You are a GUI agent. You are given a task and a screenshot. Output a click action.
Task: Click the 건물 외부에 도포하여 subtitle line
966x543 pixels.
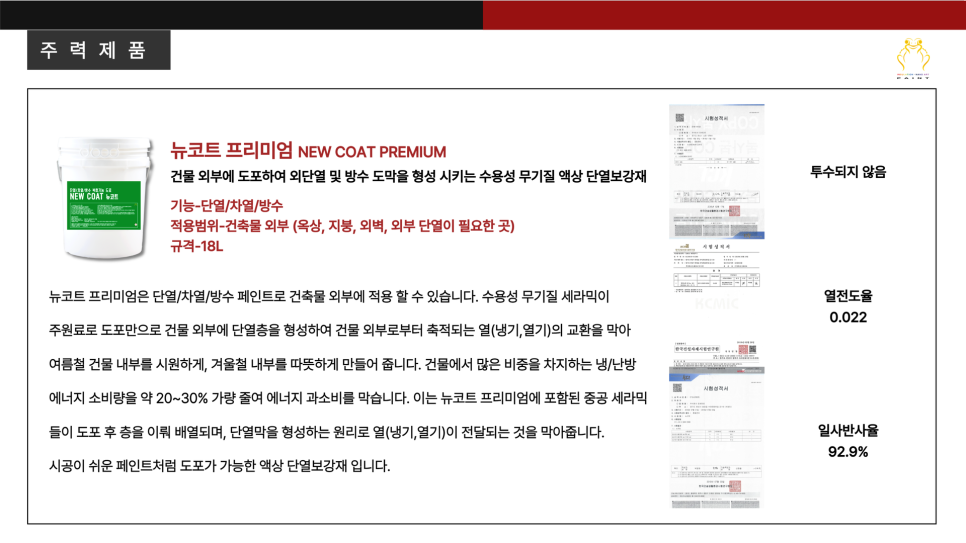[408, 176]
